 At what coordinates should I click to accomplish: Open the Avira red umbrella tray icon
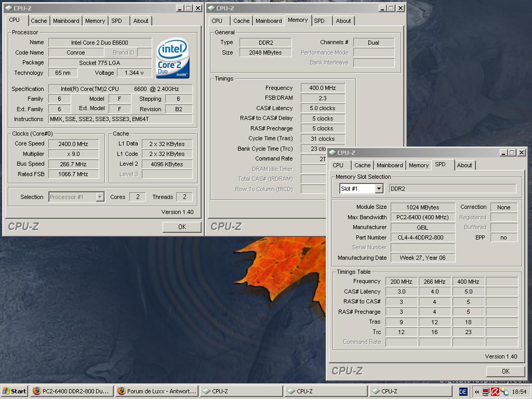pyautogui.click(x=495, y=392)
